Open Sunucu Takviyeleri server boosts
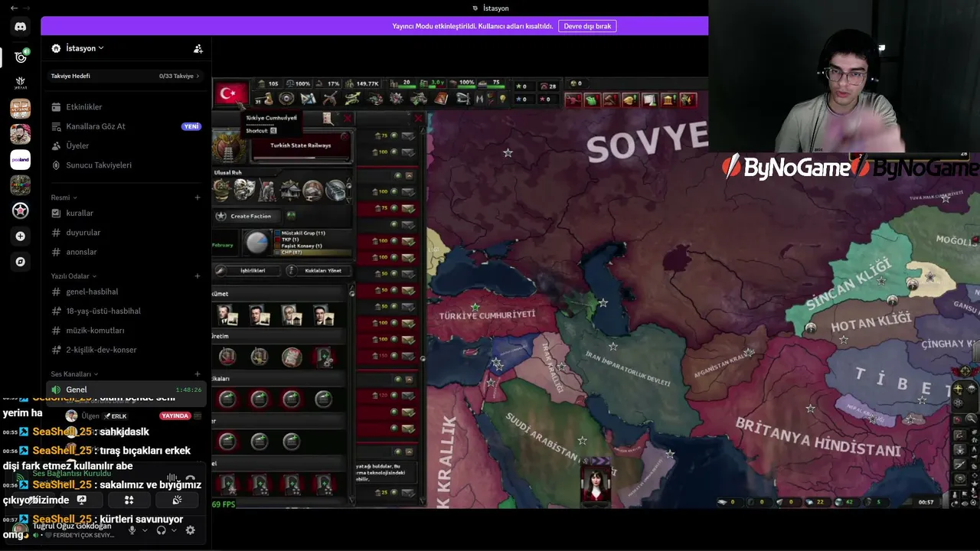Screen dimensions: 980x551 coord(126,165)
